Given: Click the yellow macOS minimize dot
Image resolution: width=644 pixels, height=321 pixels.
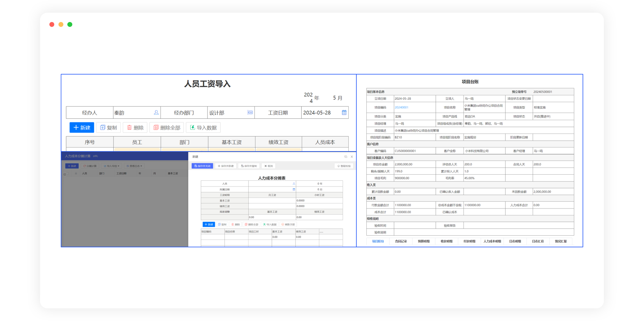Looking at the screenshot, I should pyautogui.click(x=61, y=25).
